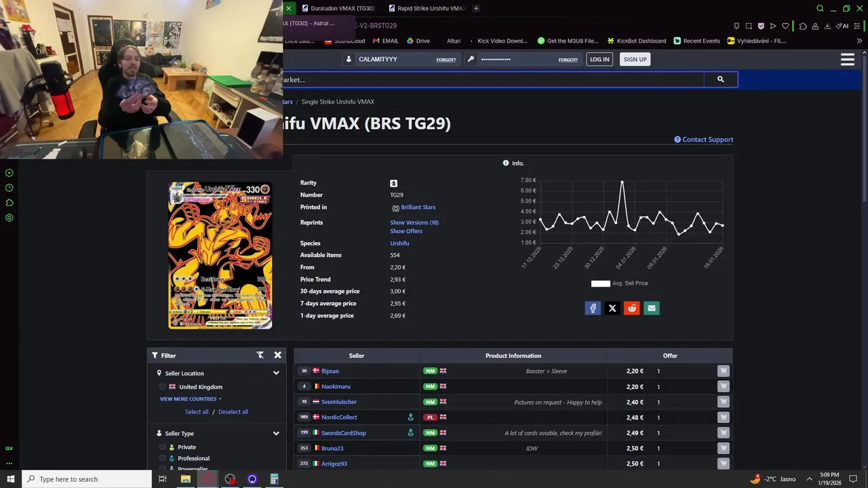868x488 pixels.
Task: Tick the United Kingdom seller location checkbox
Action: (x=162, y=387)
